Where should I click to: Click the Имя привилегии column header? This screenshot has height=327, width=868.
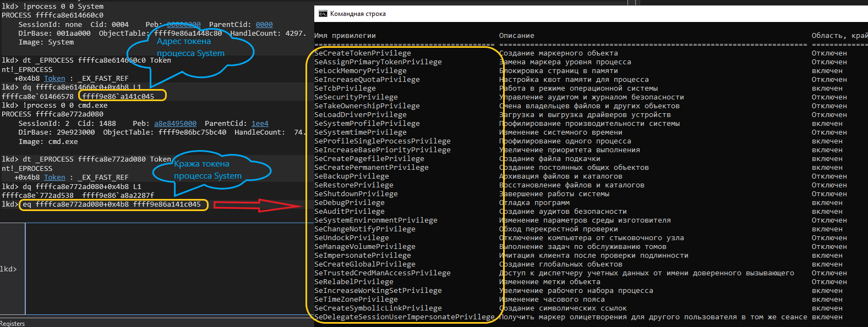[x=345, y=36]
